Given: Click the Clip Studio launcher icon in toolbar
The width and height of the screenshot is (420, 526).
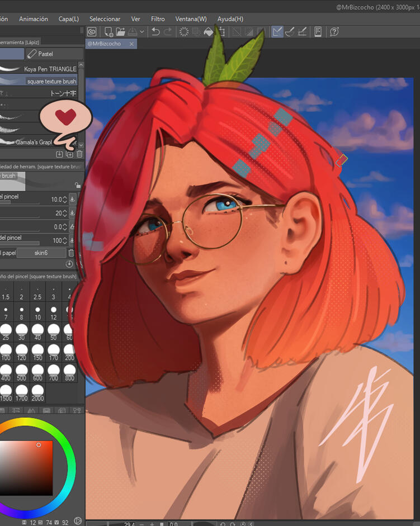Looking at the screenshot, I should 91,32.
